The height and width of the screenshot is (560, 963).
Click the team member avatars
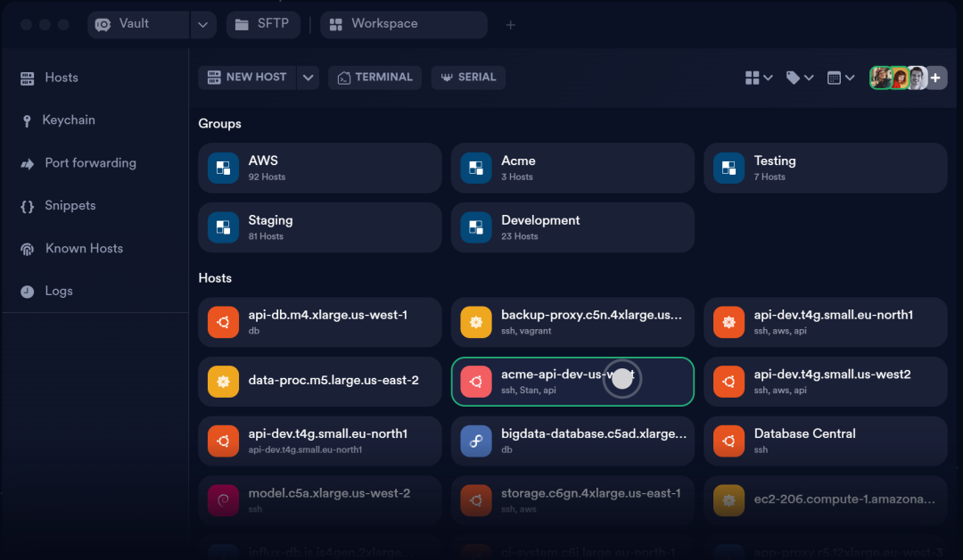click(x=898, y=78)
